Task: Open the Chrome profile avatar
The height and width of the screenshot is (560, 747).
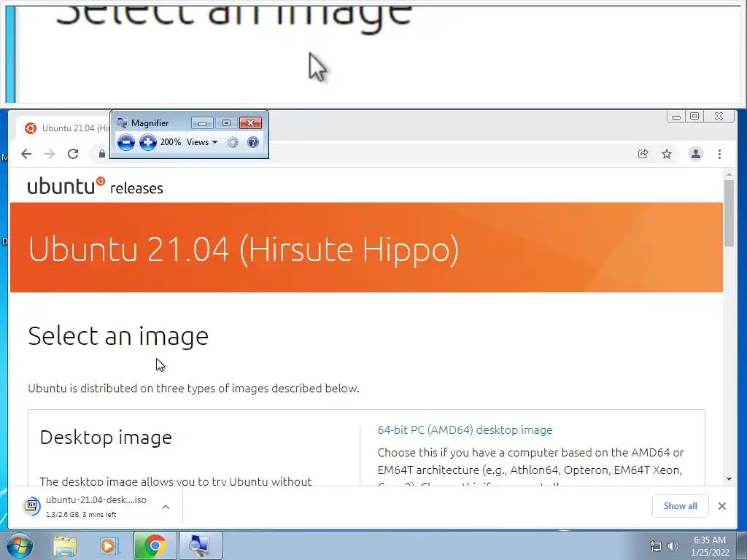Action: [696, 154]
